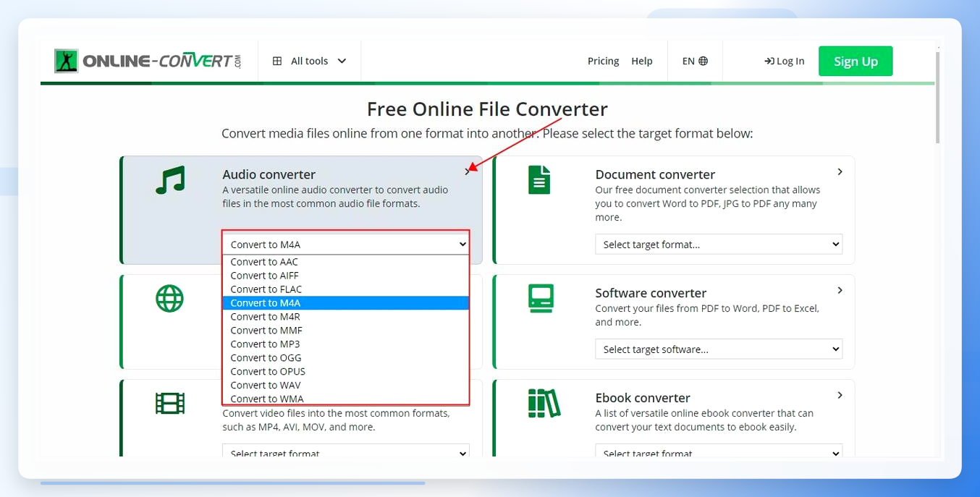Open the Select target software dropdown
980x497 pixels.
click(x=719, y=349)
